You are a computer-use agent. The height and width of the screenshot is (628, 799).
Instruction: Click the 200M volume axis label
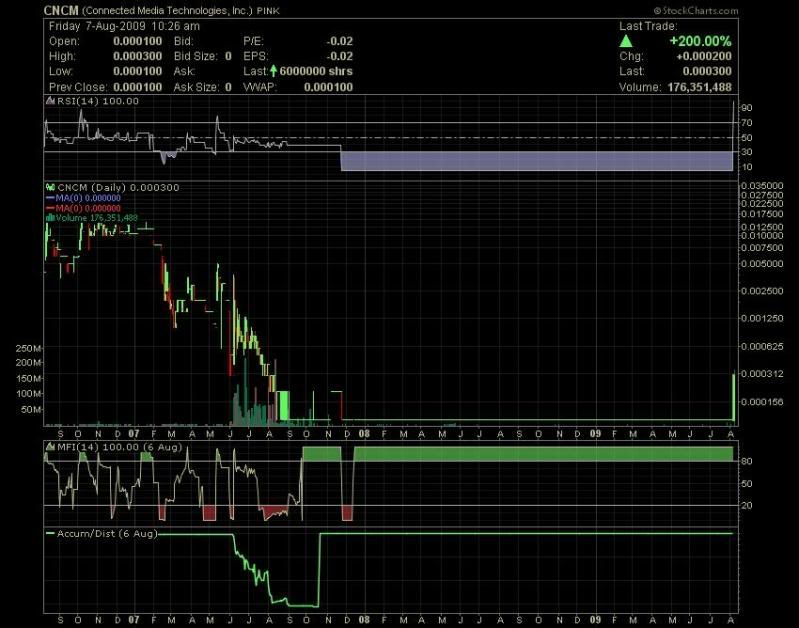click(29, 363)
